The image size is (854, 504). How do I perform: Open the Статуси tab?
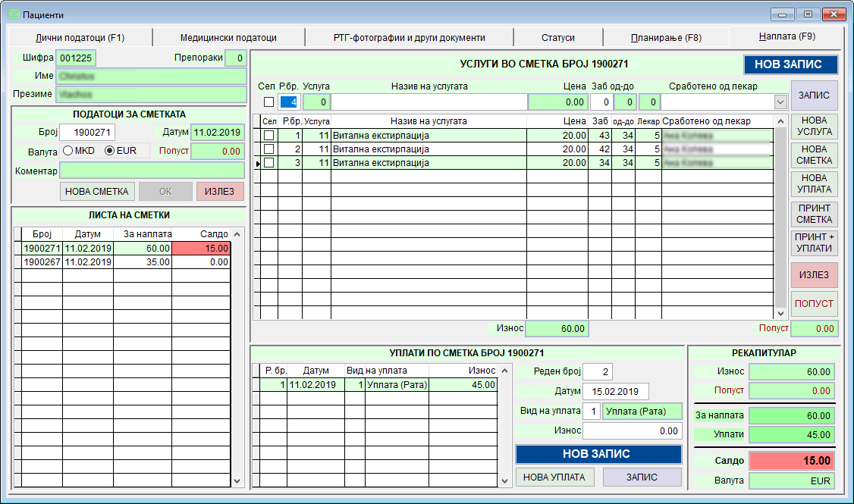[x=557, y=37]
